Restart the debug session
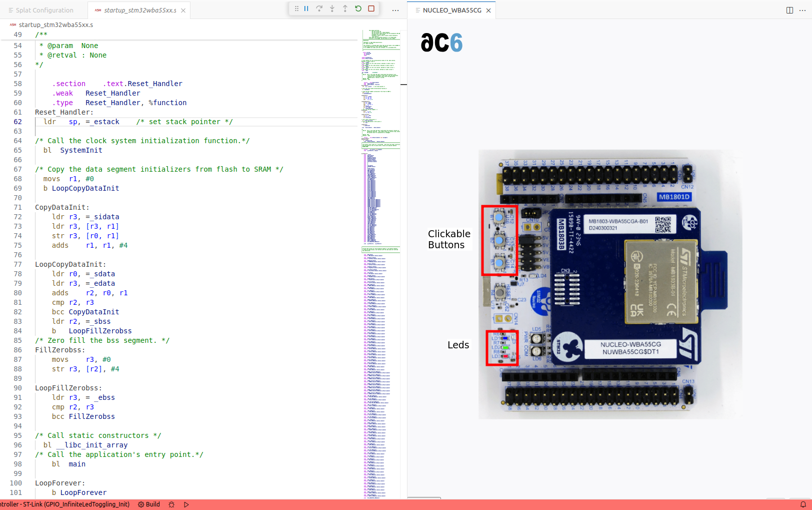Image resolution: width=812 pixels, height=510 pixels. point(358,9)
